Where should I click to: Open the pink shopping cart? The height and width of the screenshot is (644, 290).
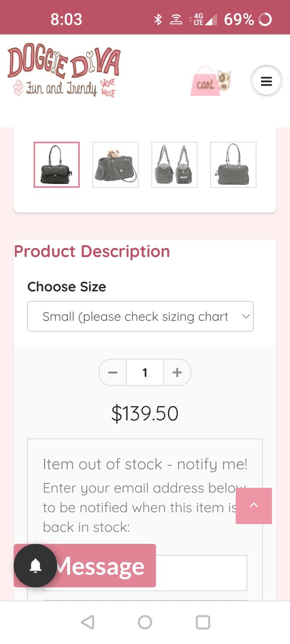click(211, 81)
